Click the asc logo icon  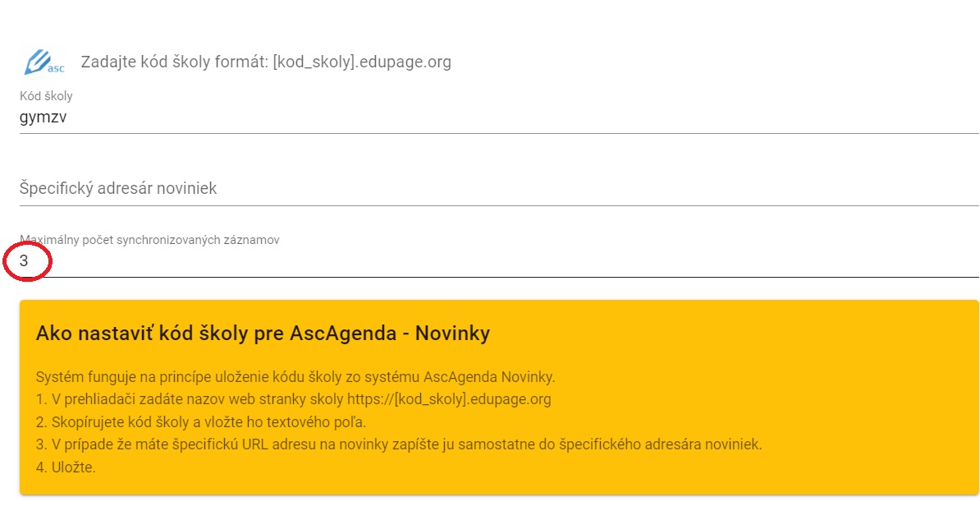click(x=44, y=62)
